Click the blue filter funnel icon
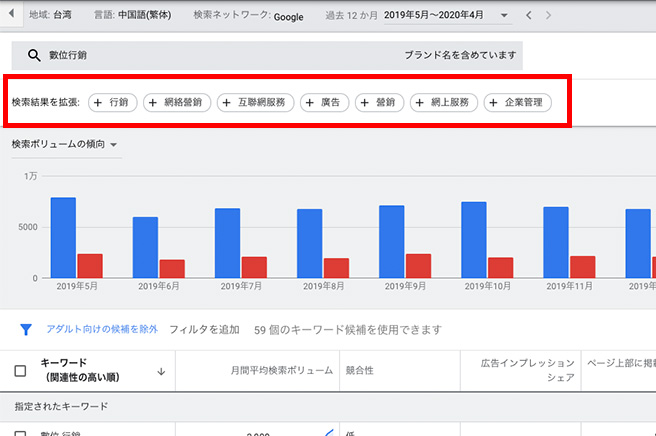The image size is (656, 436). [x=26, y=330]
